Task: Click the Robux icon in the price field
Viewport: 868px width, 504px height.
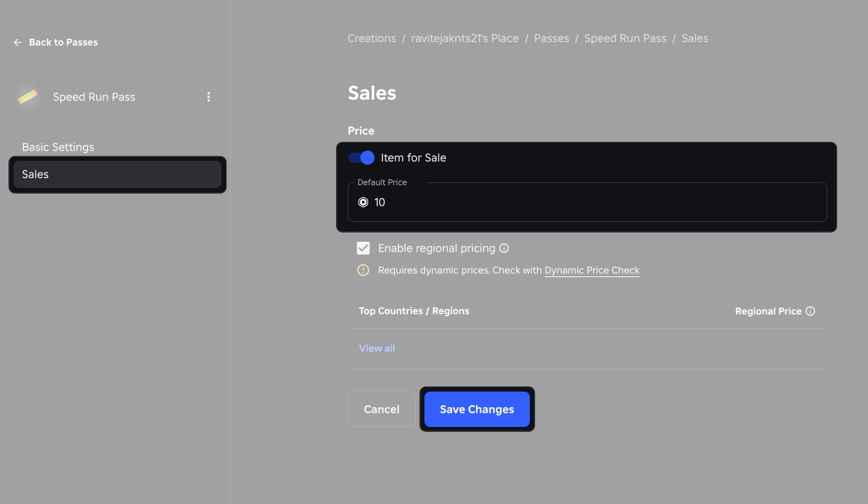Action: [363, 202]
